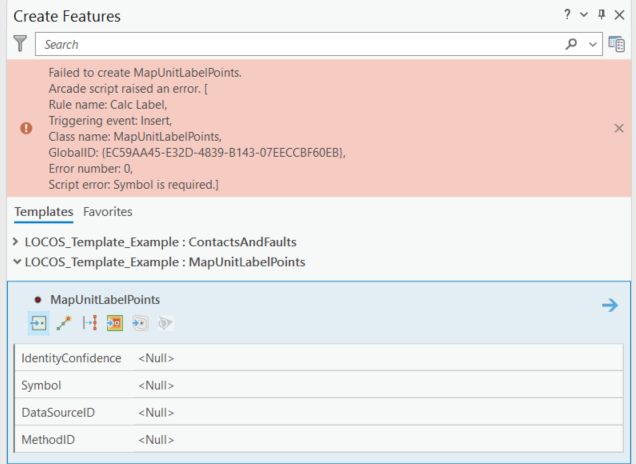Click the magnifier search icon
The height and width of the screenshot is (464, 636).
tap(571, 44)
